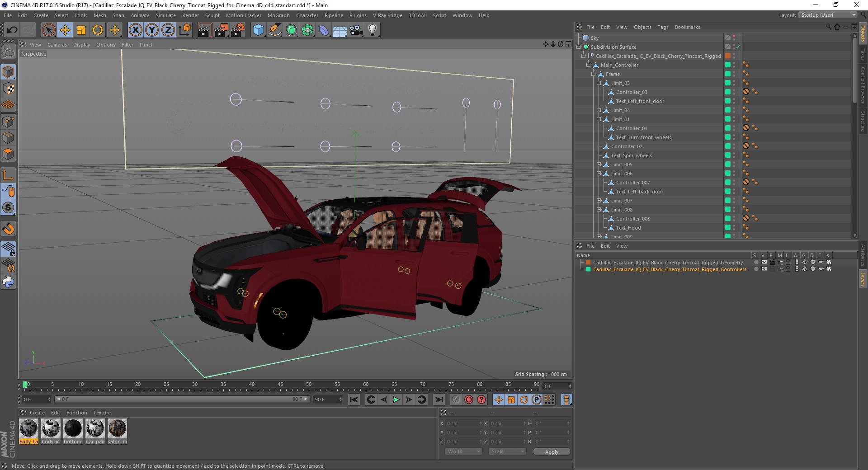Open the Layout dropdown Startup (User)

pyautogui.click(x=827, y=15)
